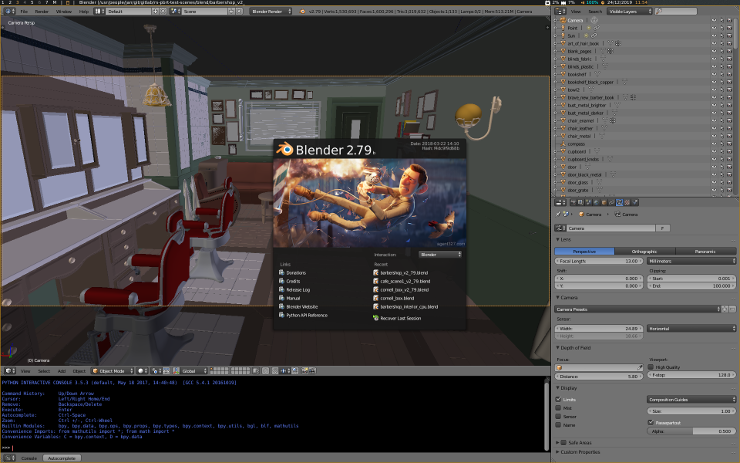Toggle visibility eye for Camera in outliner
Viewport: 740px width, 463px height.
[x=714, y=20]
